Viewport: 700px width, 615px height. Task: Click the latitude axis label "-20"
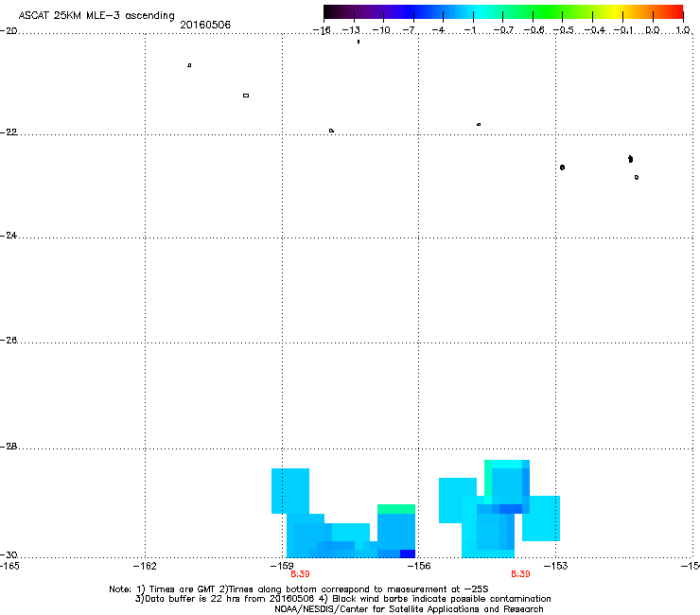click(x=9, y=31)
